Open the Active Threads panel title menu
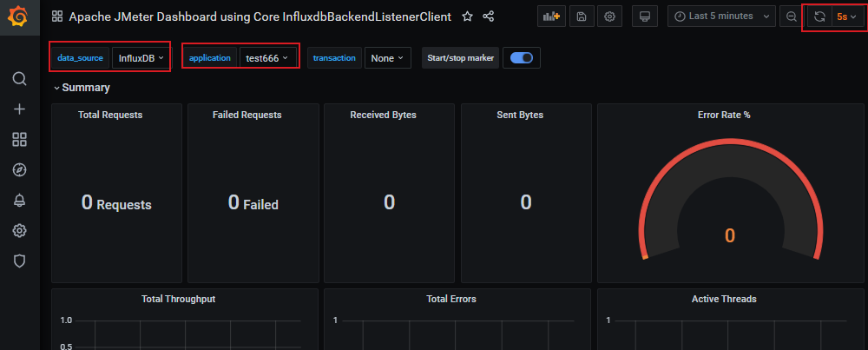Screen dimensions: 868x350 tap(724, 299)
